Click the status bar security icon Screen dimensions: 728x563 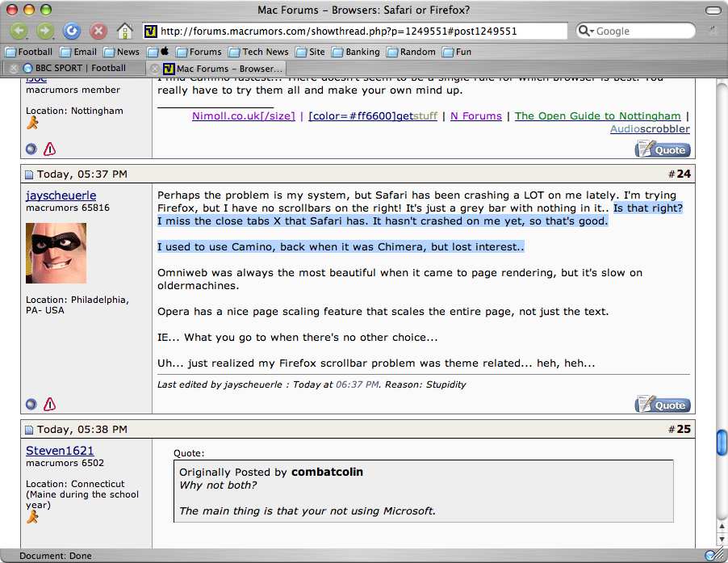click(710, 555)
